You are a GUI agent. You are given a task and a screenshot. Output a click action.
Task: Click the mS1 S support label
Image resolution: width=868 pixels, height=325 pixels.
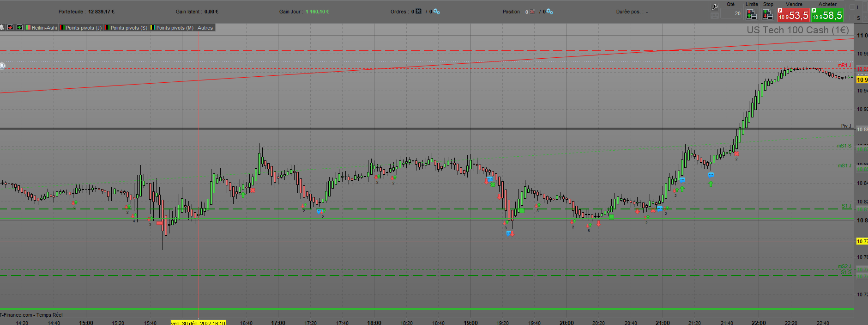(844, 146)
